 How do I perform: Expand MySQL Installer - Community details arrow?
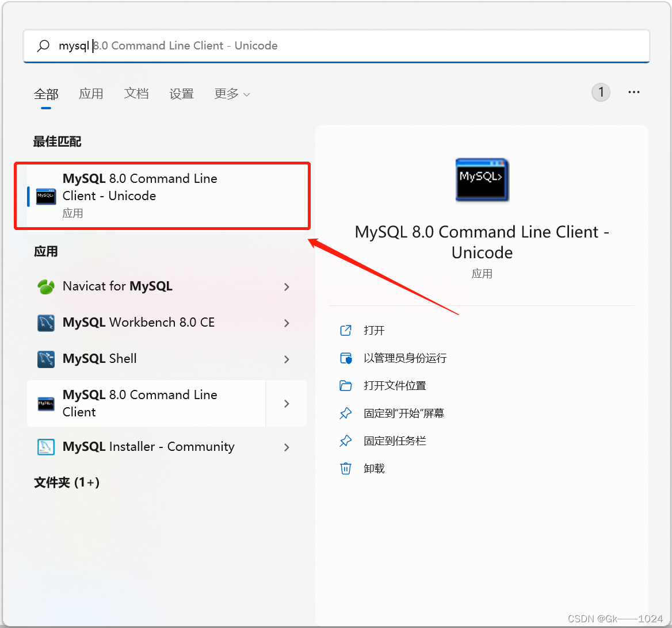[287, 447]
